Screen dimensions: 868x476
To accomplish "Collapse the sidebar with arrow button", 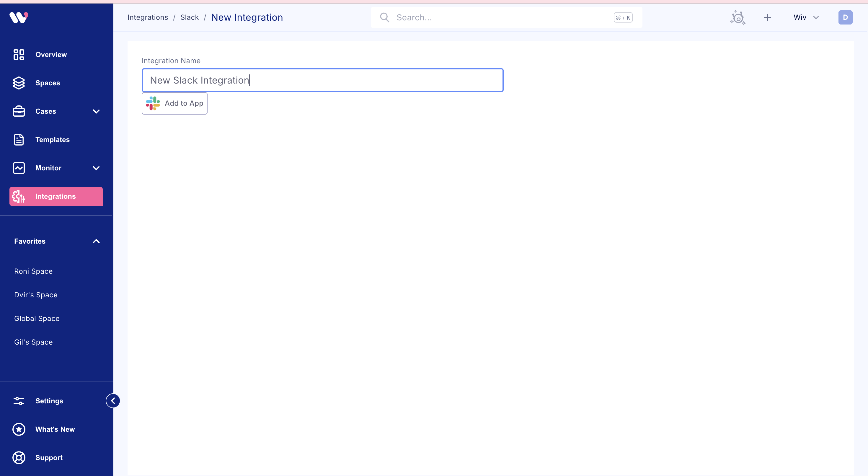I will click(x=113, y=400).
